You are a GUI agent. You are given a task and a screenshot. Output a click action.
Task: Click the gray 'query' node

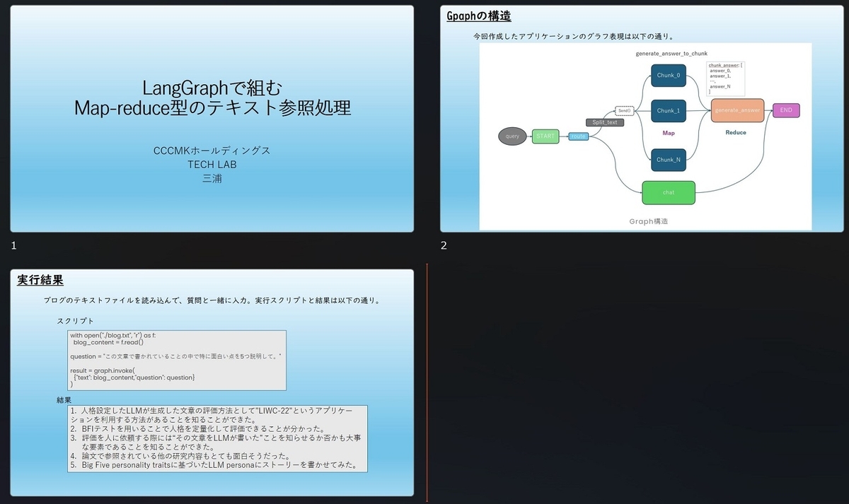tap(512, 136)
